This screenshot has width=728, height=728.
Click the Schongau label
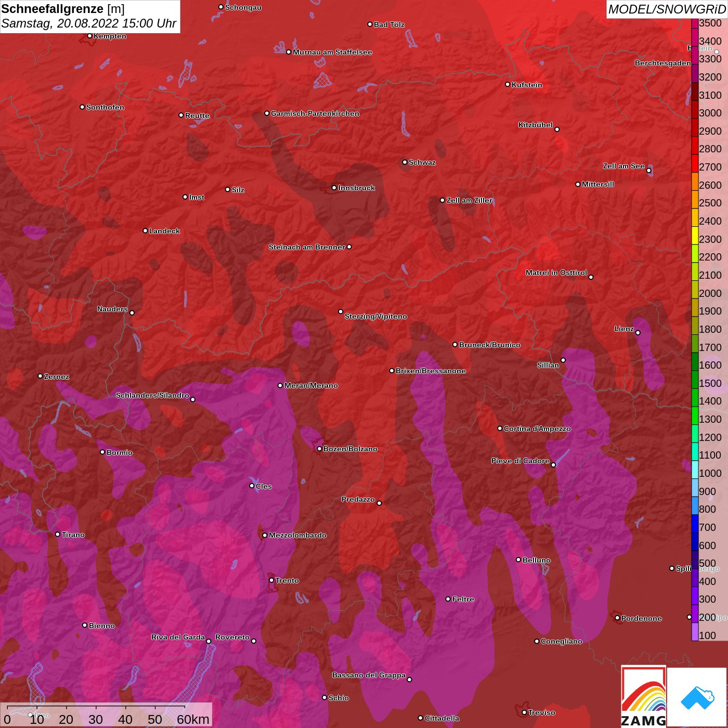point(243,8)
